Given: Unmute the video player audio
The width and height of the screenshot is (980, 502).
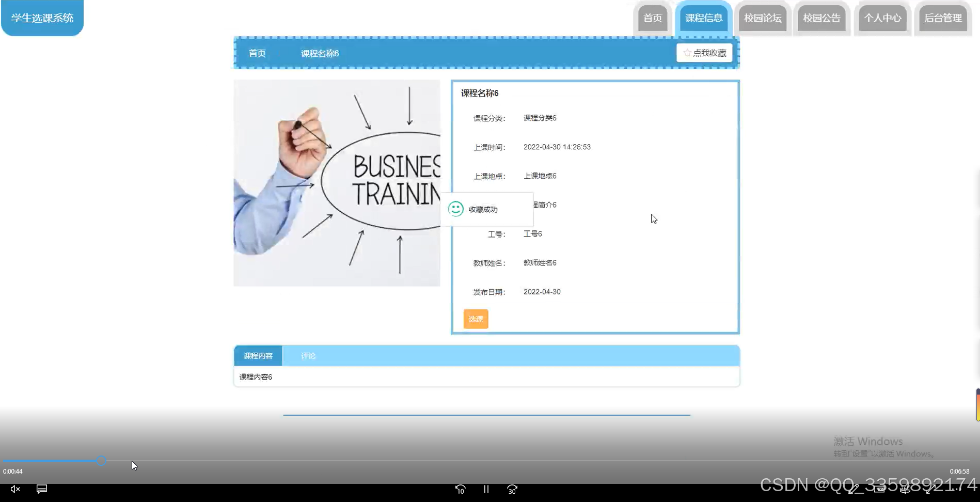Looking at the screenshot, I should pos(15,489).
